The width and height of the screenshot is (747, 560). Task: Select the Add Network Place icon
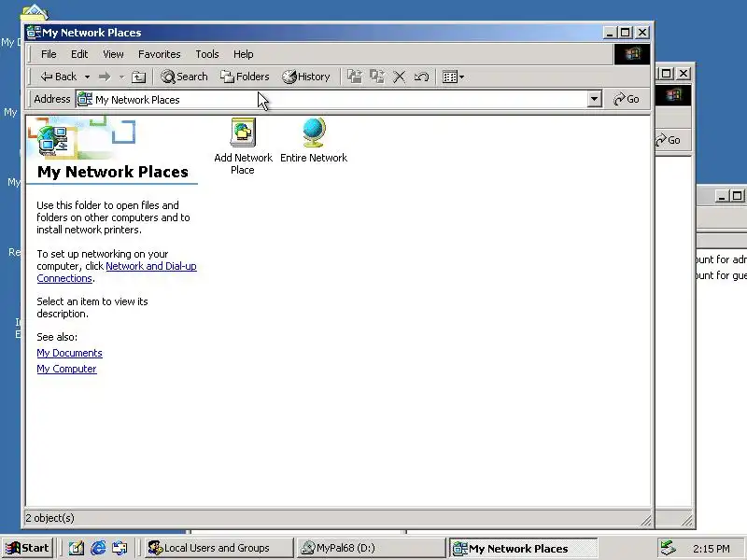pos(243,147)
